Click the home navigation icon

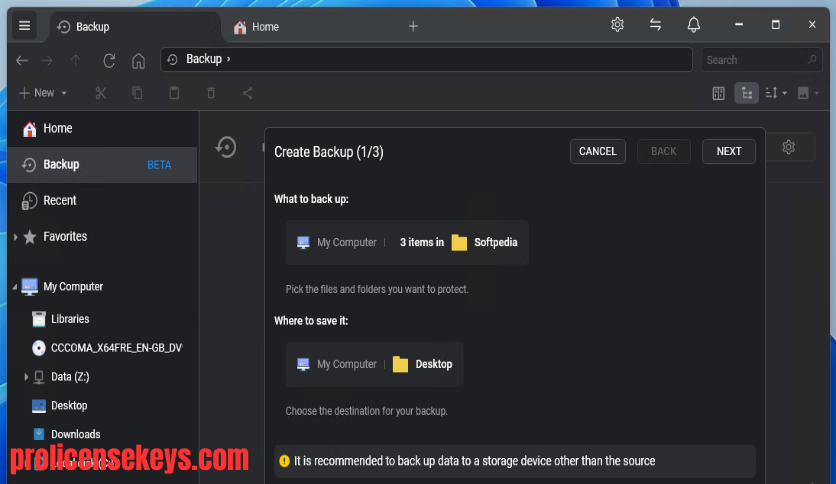(x=138, y=60)
